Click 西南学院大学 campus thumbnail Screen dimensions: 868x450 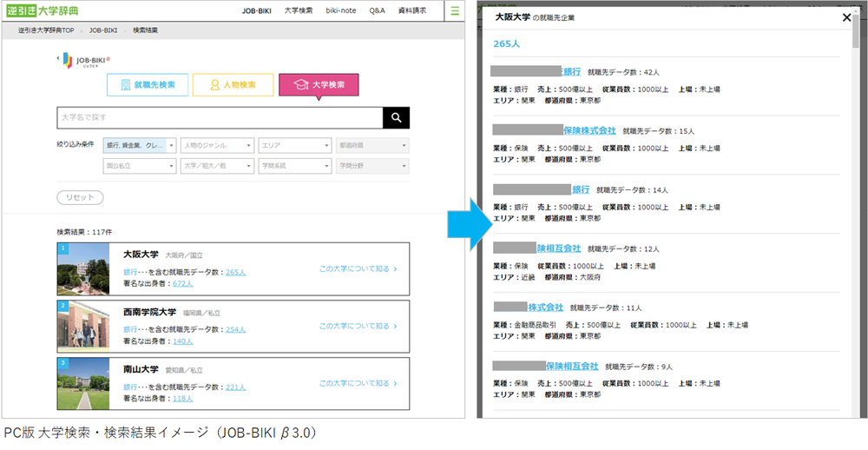[x=83, y=327]
